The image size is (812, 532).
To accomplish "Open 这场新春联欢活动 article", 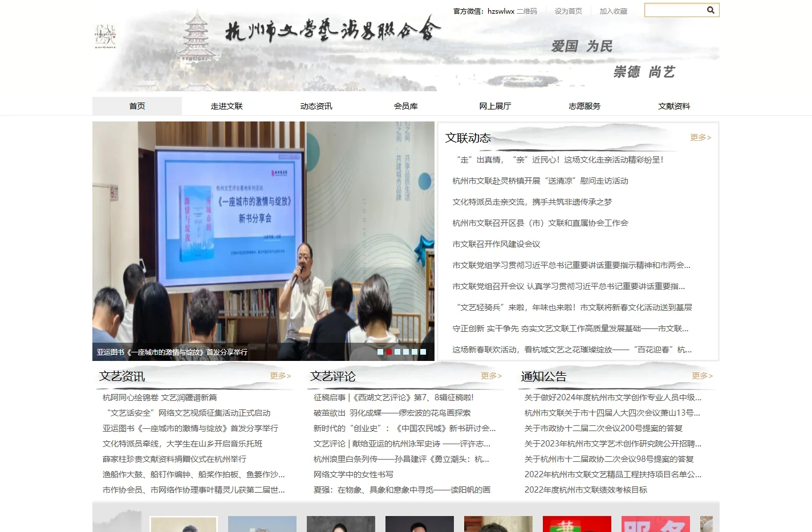I will coord(572,350).
